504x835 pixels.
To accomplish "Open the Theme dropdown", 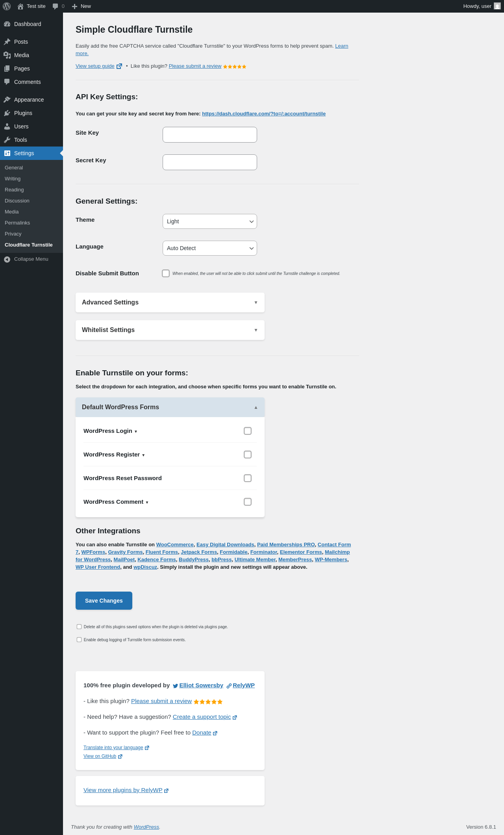I will 209,221.
